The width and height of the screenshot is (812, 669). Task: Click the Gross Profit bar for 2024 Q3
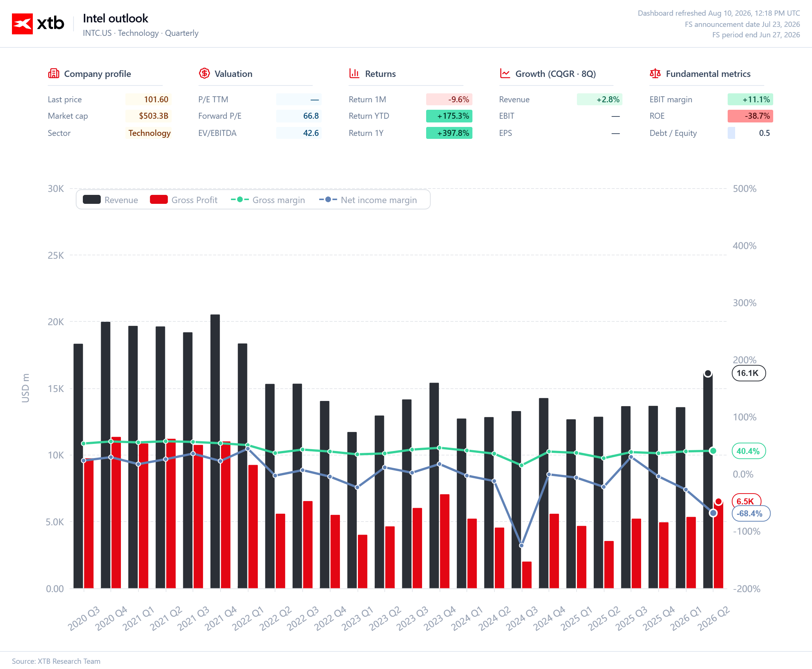pos(527,575)
